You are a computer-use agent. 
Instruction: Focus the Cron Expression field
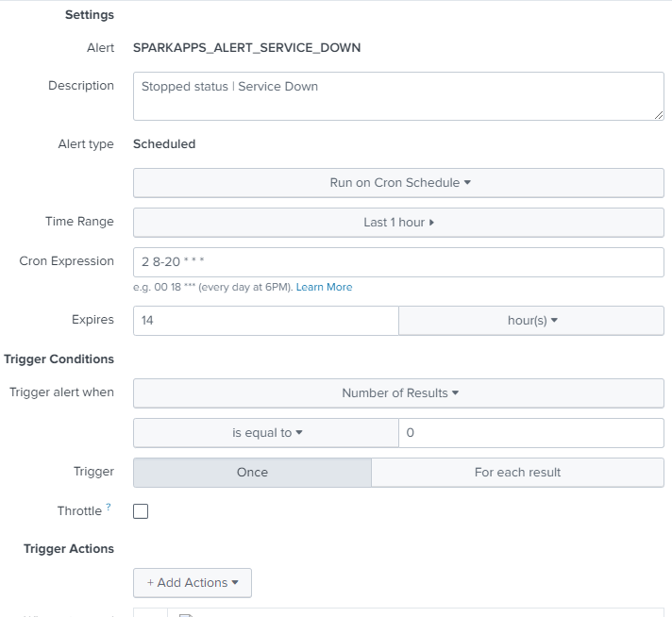(396, 262)
